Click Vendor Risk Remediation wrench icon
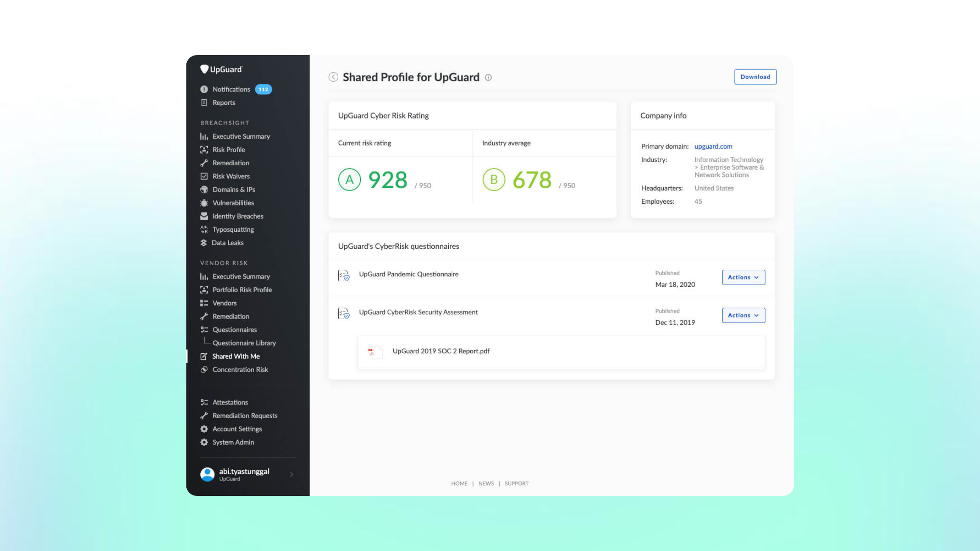Viewport: 980px width, 551px height. pos(204,316)
